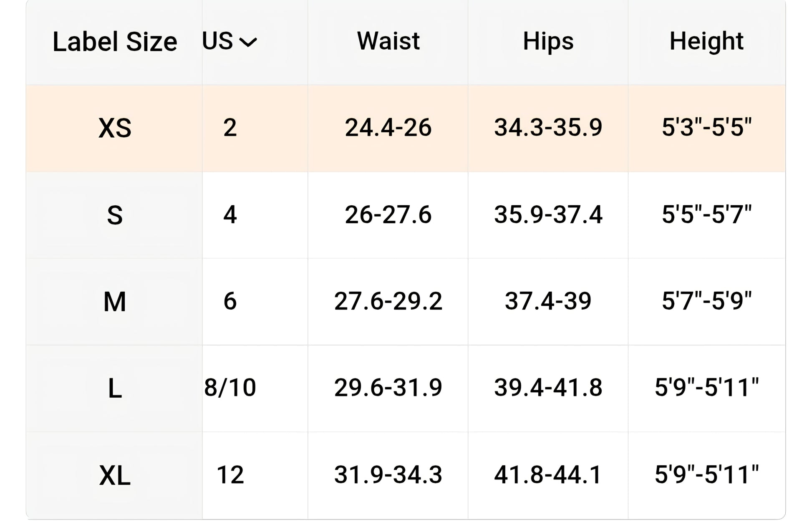Click the Height column header
Screen dimensions: 812x527
click(x=706, y=41)
